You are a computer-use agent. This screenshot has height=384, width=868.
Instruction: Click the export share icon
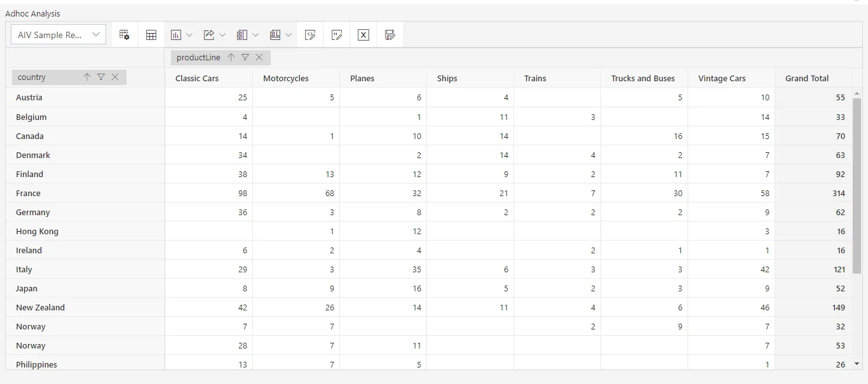(x=209, y=35)
